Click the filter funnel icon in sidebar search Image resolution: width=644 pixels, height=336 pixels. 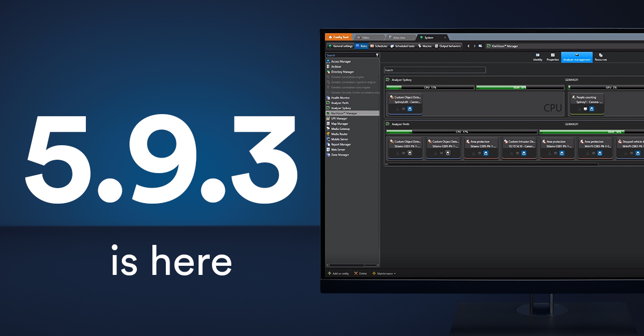(x=377, y=55)
